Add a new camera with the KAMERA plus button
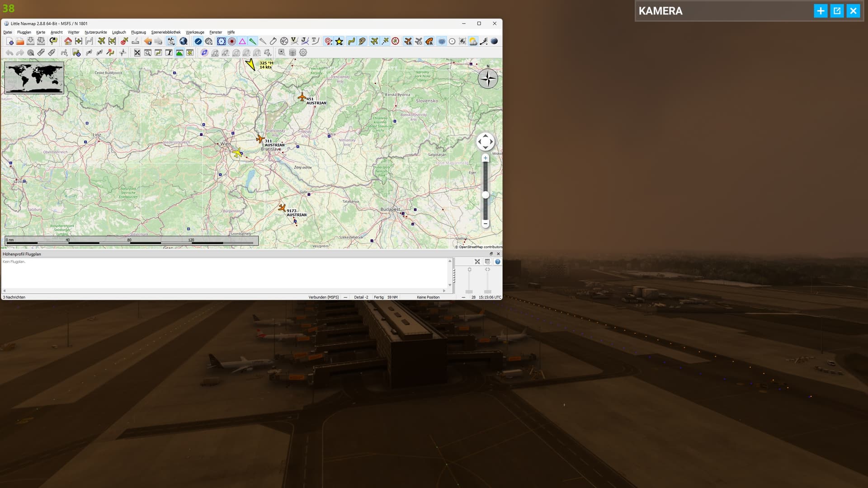Viewport: 868px width, 488px height. tap(820, 11)
